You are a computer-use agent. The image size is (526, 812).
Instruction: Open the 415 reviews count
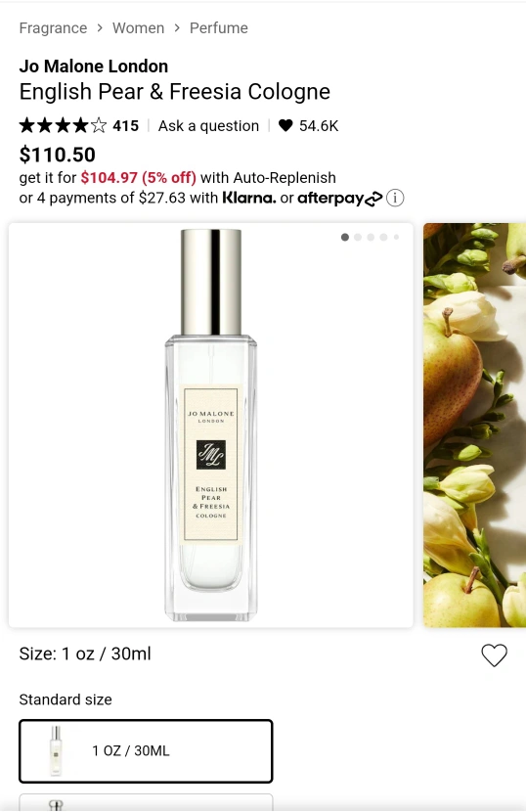[x=126, y=126]
